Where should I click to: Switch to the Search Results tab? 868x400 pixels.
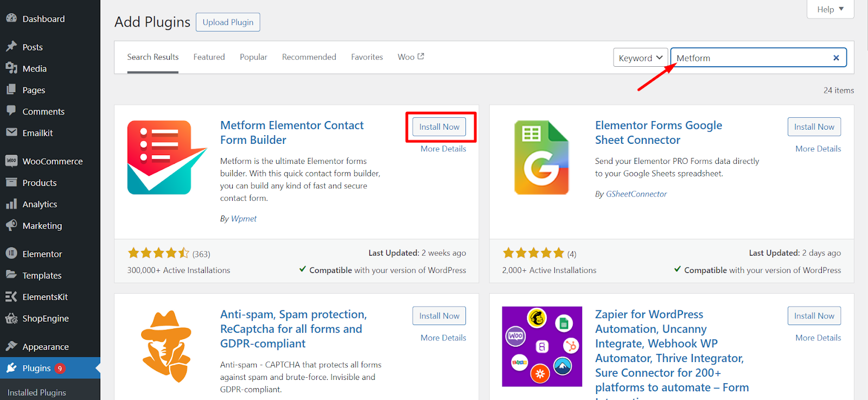tap(153, 56)
